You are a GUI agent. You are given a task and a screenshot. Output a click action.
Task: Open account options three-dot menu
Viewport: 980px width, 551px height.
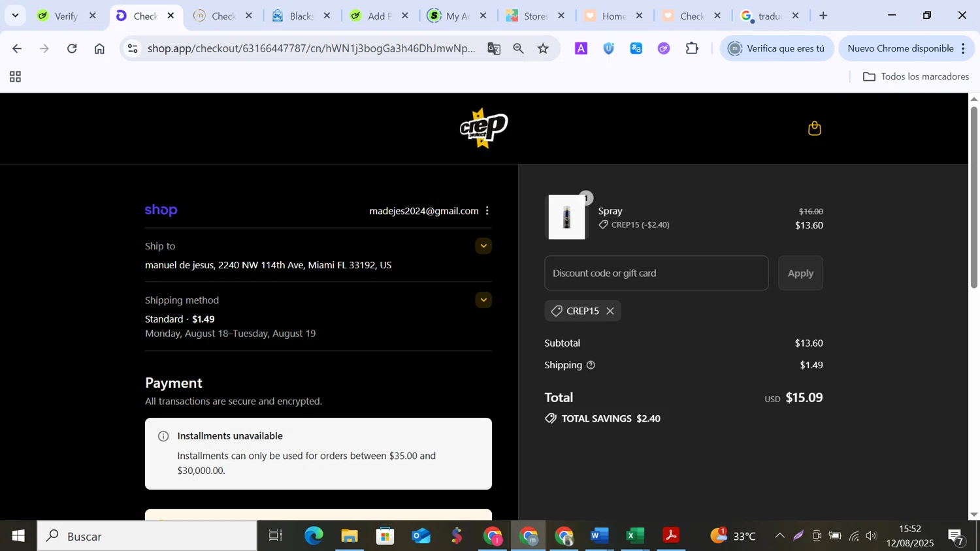coord(487,211)
